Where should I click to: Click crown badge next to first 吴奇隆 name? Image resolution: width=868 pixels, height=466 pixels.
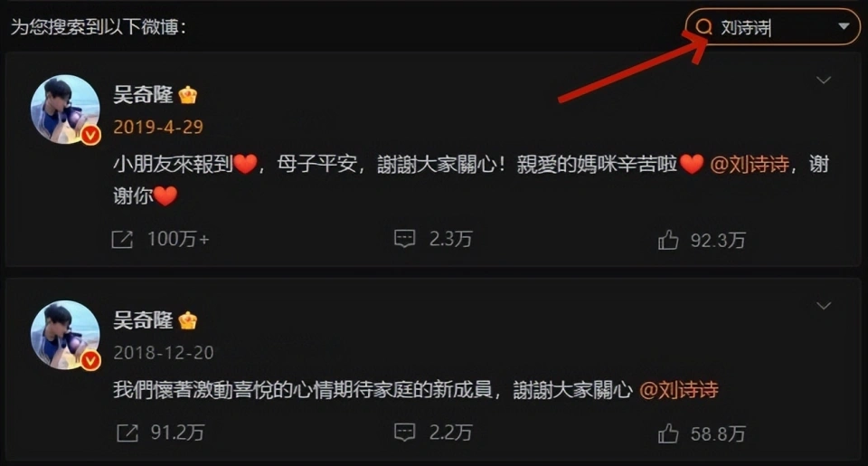click(188, 95)
